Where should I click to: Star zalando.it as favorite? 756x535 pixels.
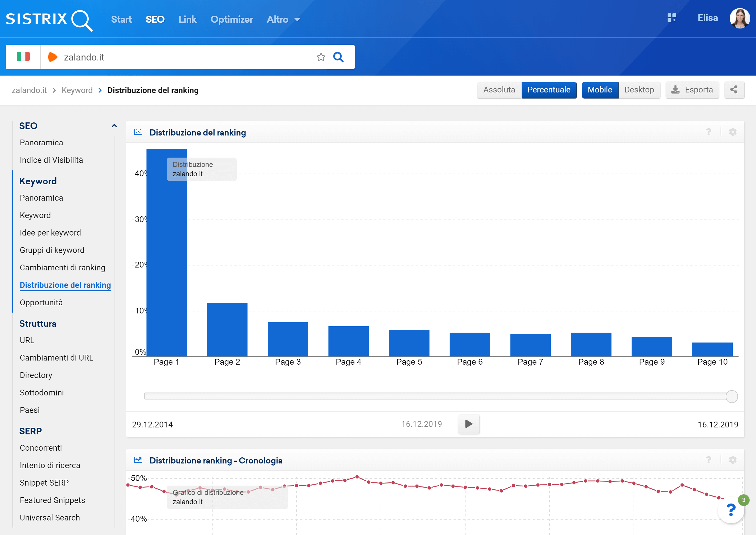pyautogui.click(x=321, y=57)
